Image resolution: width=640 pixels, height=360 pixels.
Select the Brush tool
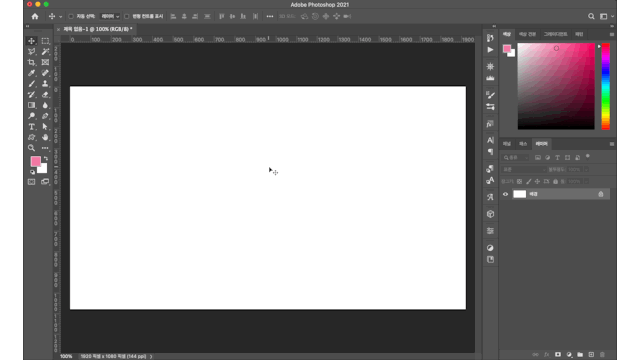pos(31,84)
